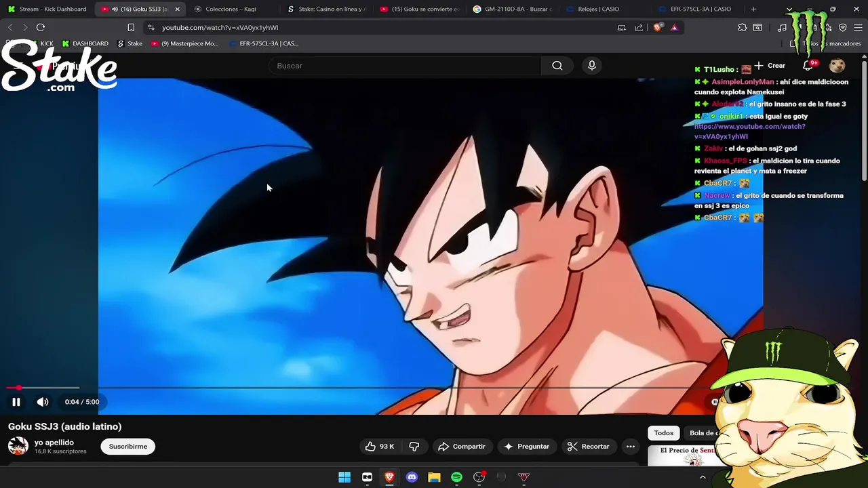
Task: Open File Explorer from taskbar
Action: coord(434,477)
